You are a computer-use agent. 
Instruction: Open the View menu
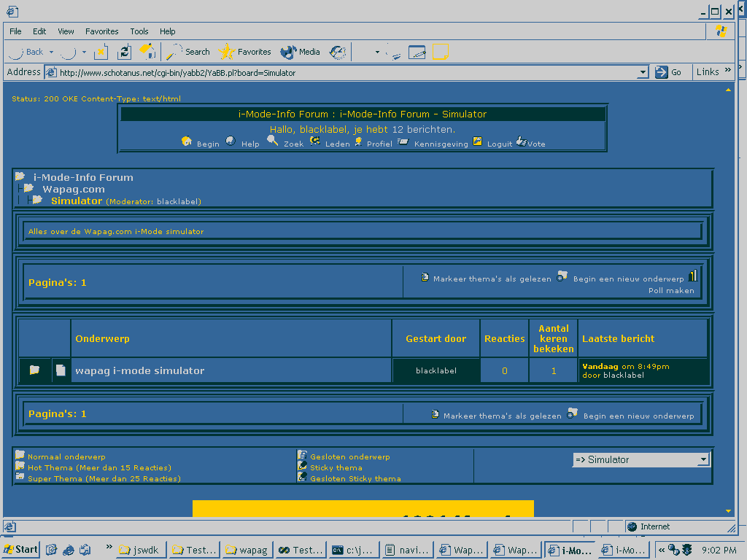click(66, 31)
